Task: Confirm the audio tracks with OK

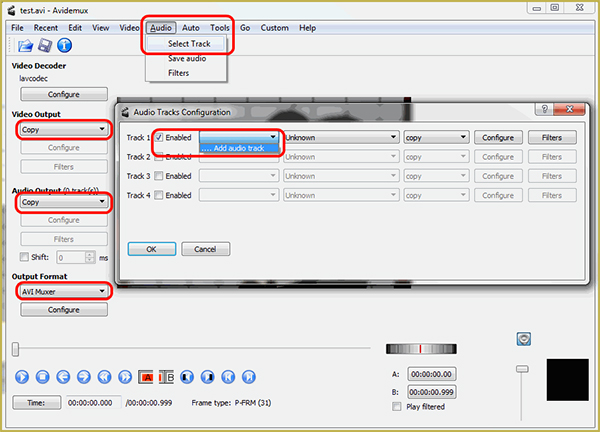Action: pyautogui.click(x=152, y=249)
